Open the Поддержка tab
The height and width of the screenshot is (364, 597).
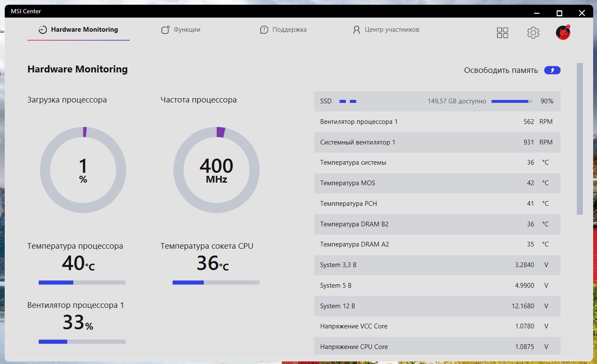coord(283,30)
